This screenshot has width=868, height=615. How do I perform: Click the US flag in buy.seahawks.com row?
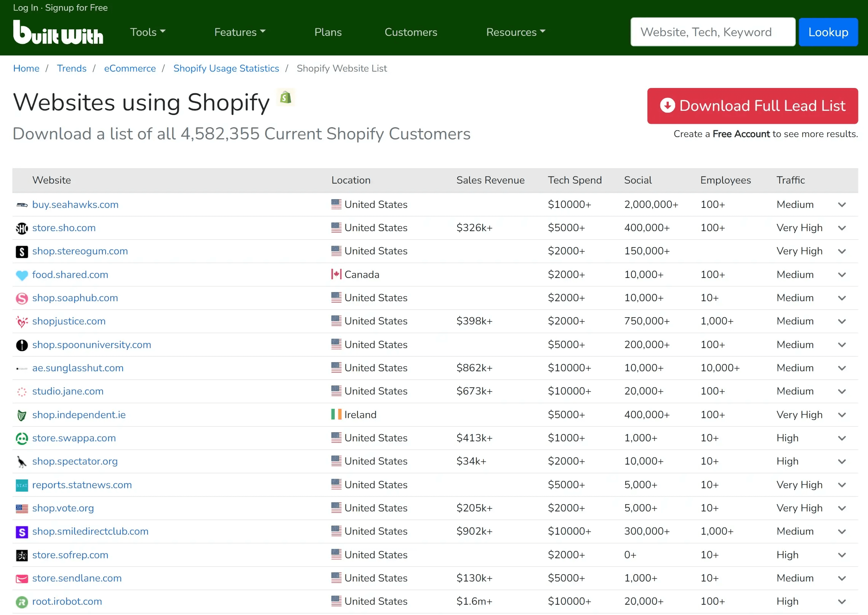(336, 204)
